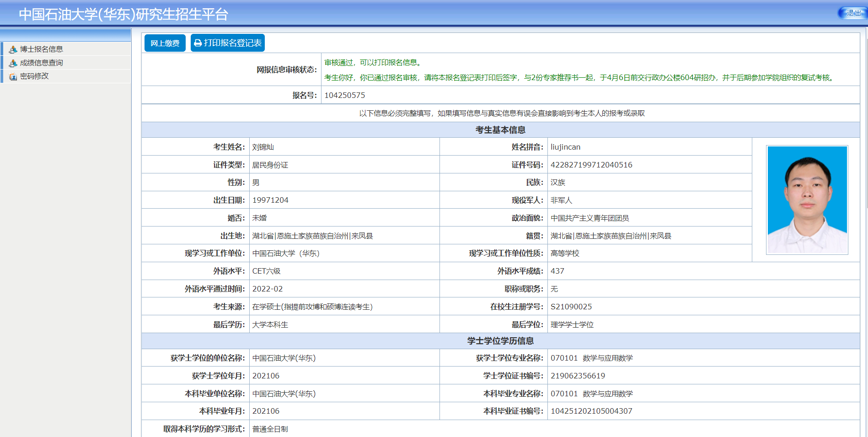
Task: Click 中国共产主义青年团团员 value
Action: pyautogui.click(x=590, y=218)
